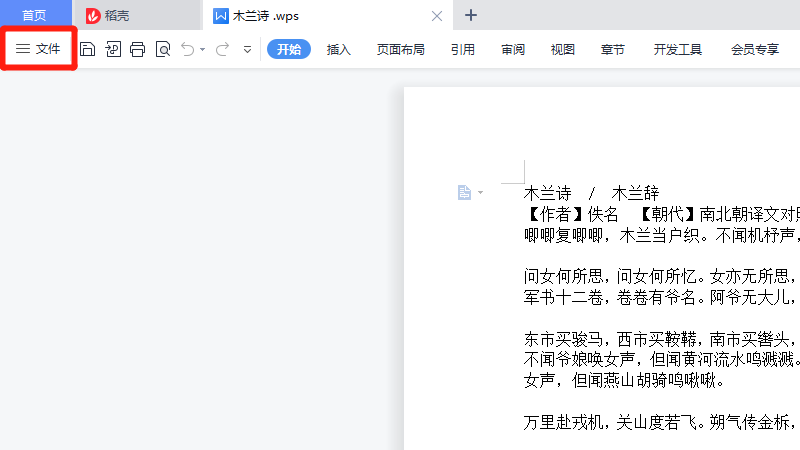
Task: Click the Print icon
Action: 138,49
